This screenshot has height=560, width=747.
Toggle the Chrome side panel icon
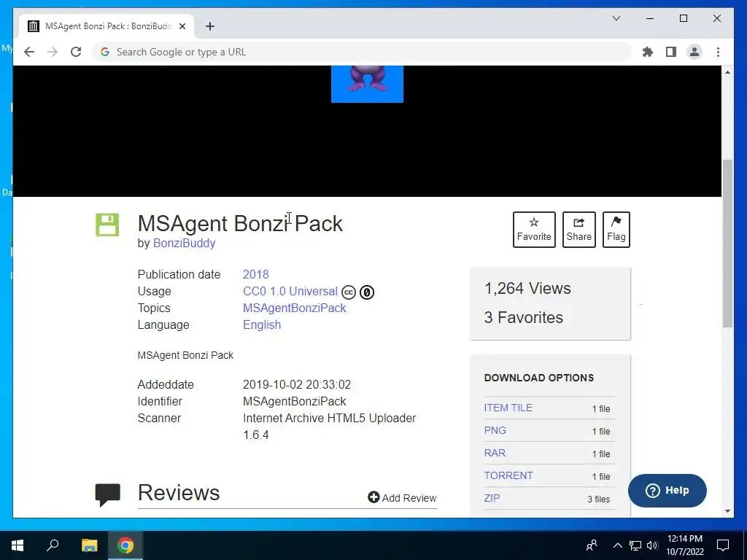671,52
